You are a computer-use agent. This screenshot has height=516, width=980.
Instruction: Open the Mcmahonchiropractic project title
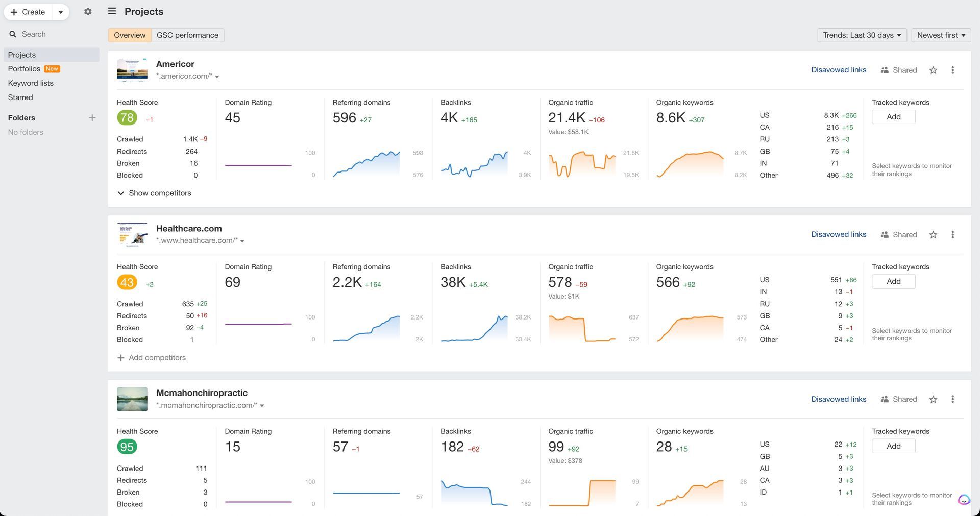(x=202, y=393)
